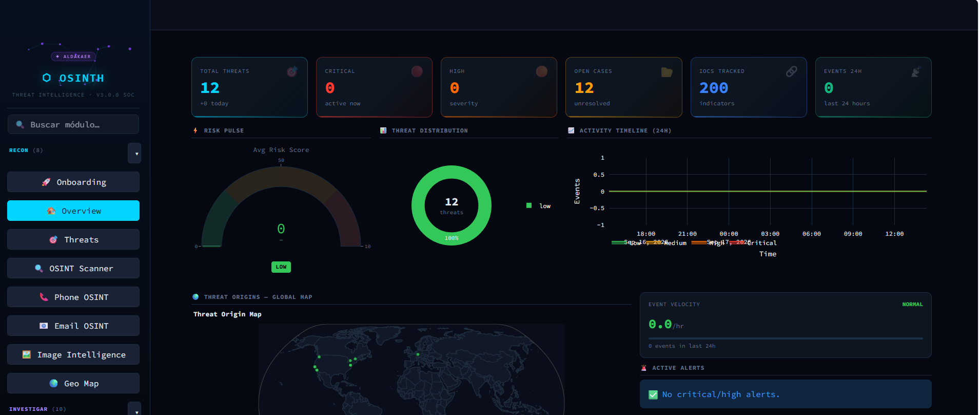
Task: Click the OSINTH hexagon logo icon
Action: coord(47,78)
